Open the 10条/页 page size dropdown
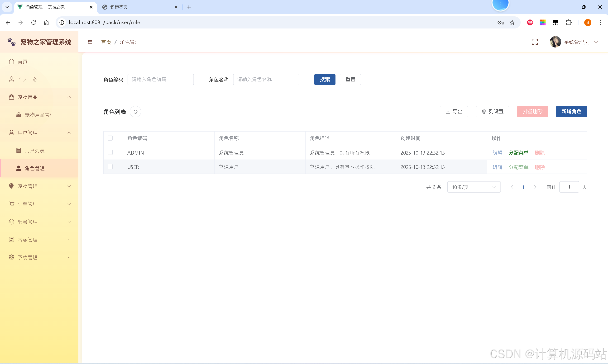This screenshot has width=608, height=364. pyautogui.click(x=474, y=187)
